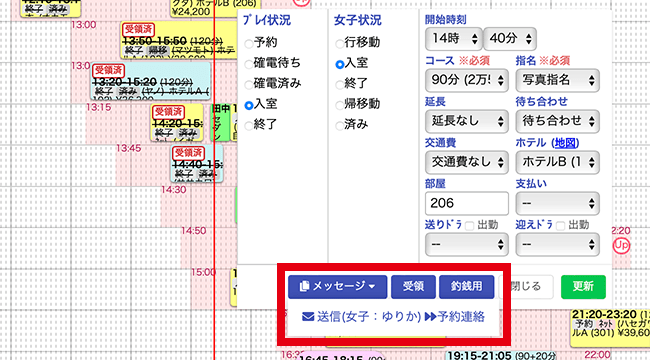650x360 pixels.
Task: Click the 釣銭用 button
Action: 466,287
